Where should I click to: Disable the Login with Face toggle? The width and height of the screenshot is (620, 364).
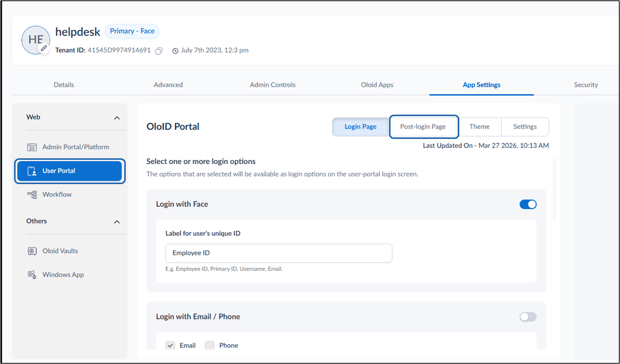coord(528,204)
